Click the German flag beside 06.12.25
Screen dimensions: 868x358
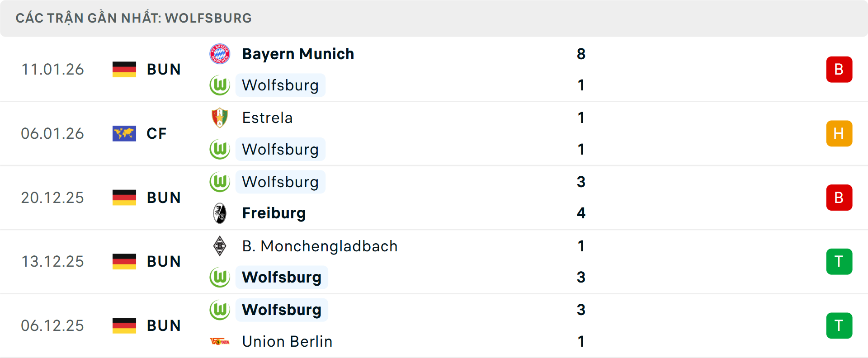pos(124,325)
